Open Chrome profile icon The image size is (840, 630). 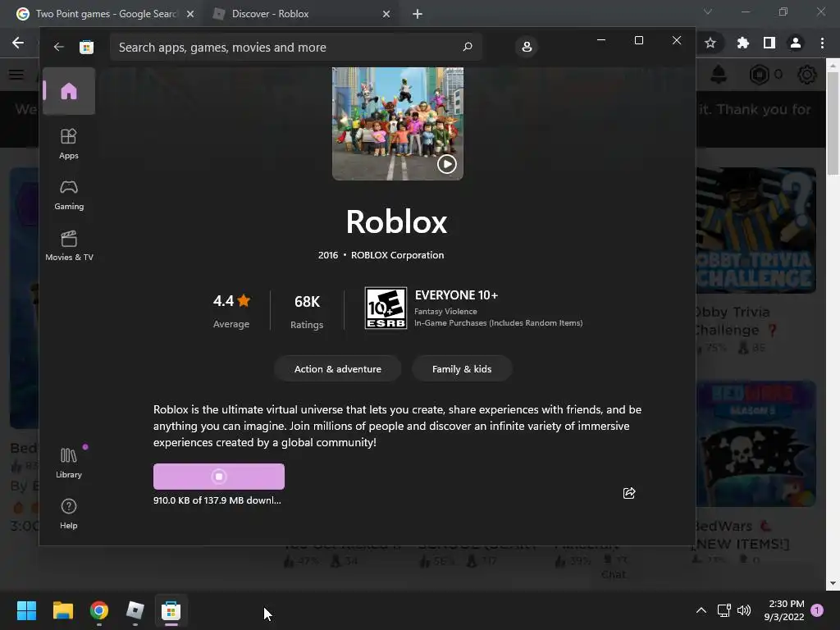tap(796, 43)
